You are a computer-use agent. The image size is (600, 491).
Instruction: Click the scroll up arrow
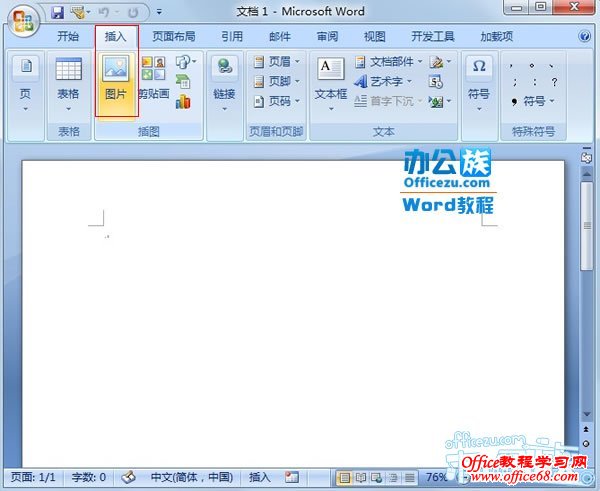[x=586, y=175]
